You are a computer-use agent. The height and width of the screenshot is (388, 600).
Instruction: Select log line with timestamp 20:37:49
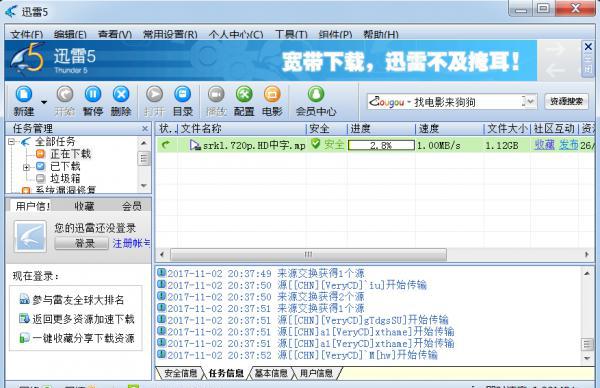click(261, 274)
